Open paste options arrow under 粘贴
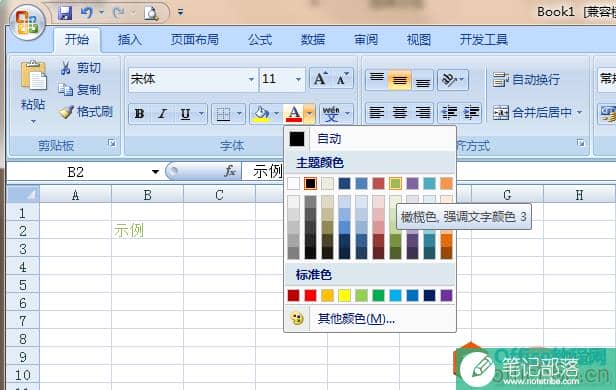This screenshot has width=616, height=390. [33, 122]
